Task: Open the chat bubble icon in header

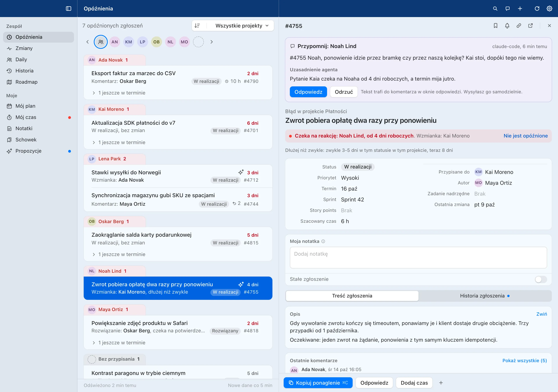Action: 507,9
